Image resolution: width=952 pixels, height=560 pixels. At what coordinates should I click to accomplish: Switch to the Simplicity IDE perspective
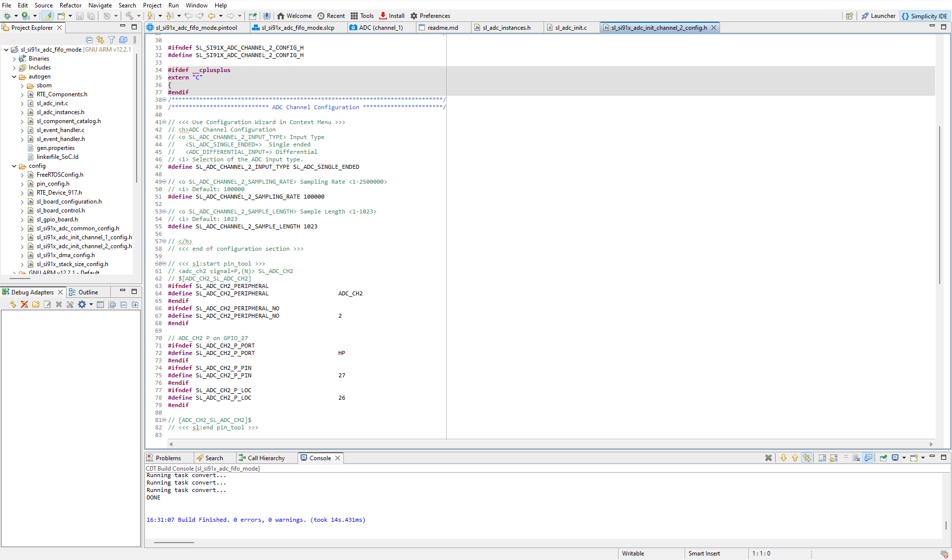point(925,15)
